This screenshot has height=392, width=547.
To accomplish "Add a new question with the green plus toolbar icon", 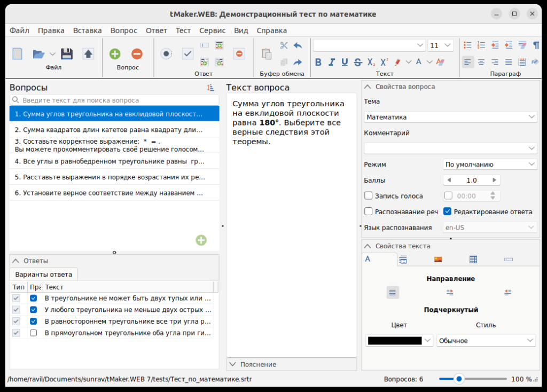I will click(x=115, y=54).
